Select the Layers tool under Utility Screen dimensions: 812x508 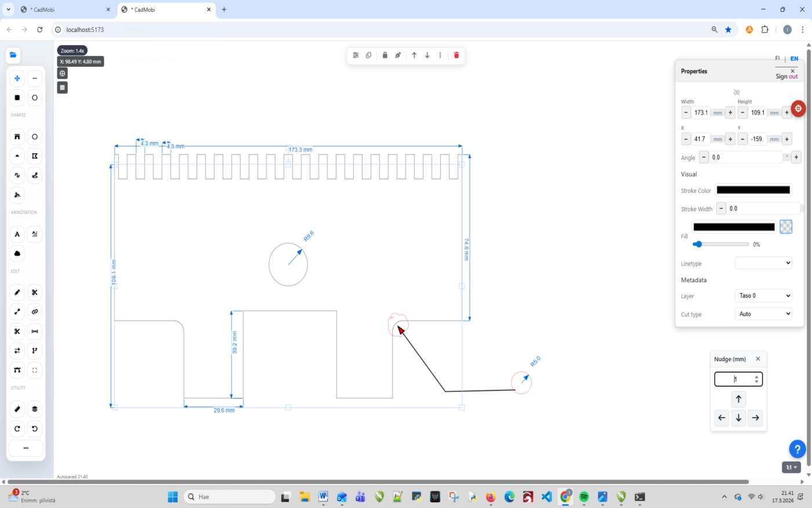pyautogui.click(x=34, y=409)
